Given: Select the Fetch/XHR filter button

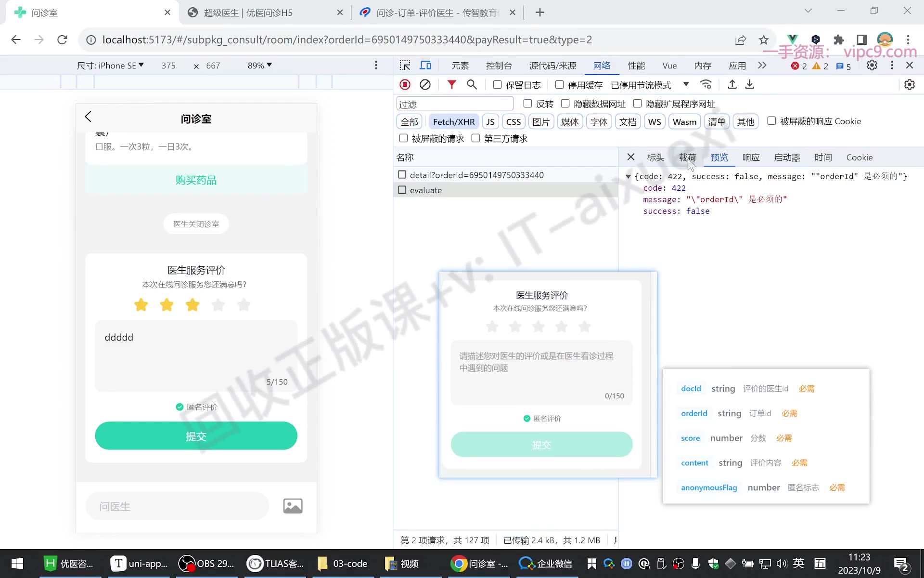Looking at the screenshot, I should coord(453,122).
